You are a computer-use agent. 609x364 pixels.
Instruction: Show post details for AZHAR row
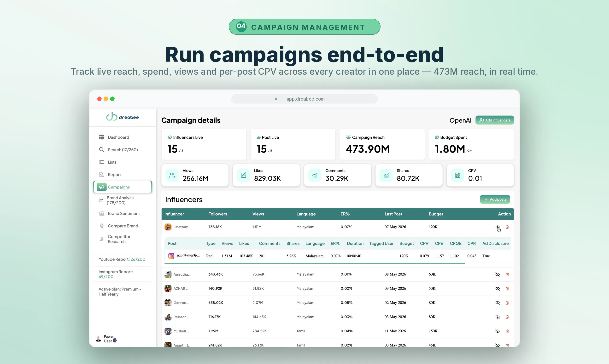pyautogui.click(x=498, y=289)
